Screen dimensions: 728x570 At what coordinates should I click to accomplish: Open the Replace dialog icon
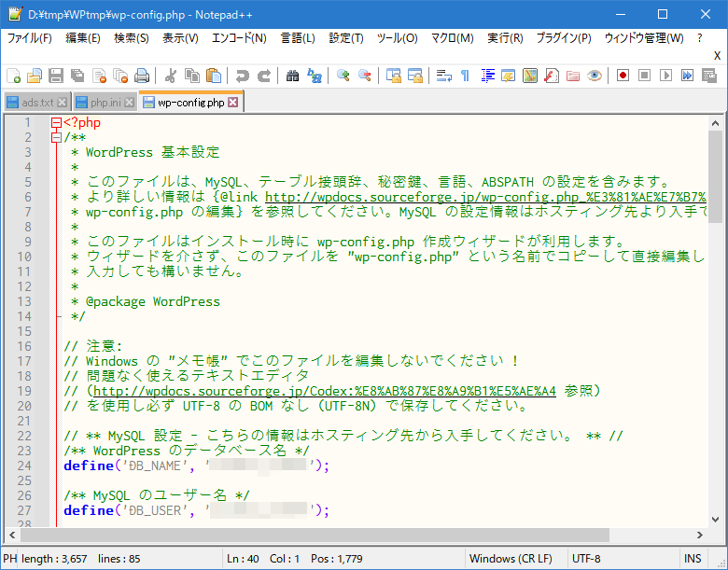tap(315, 76)
